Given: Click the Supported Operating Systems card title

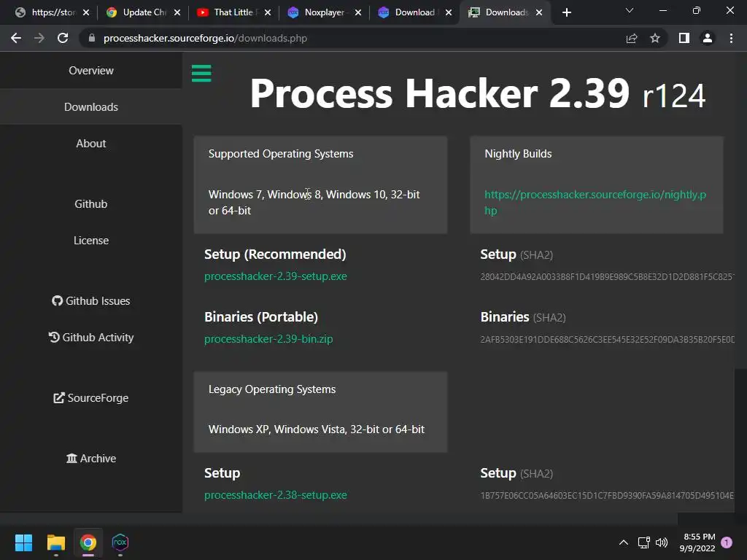Looking at the screenshot, I should click(281, 154).
